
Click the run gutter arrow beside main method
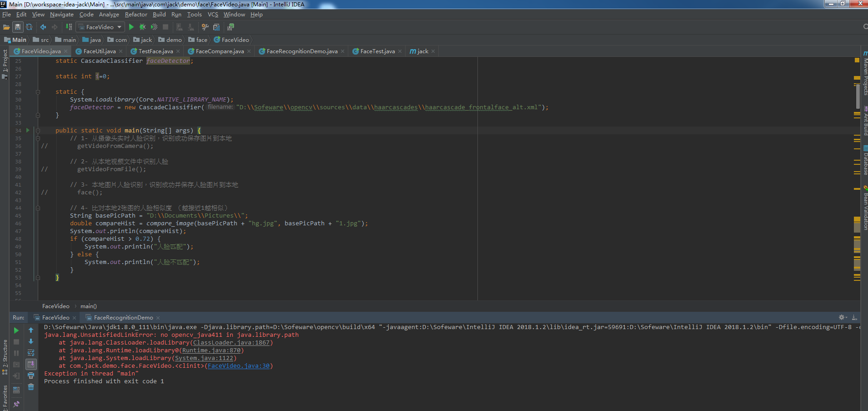pos(28,131)
